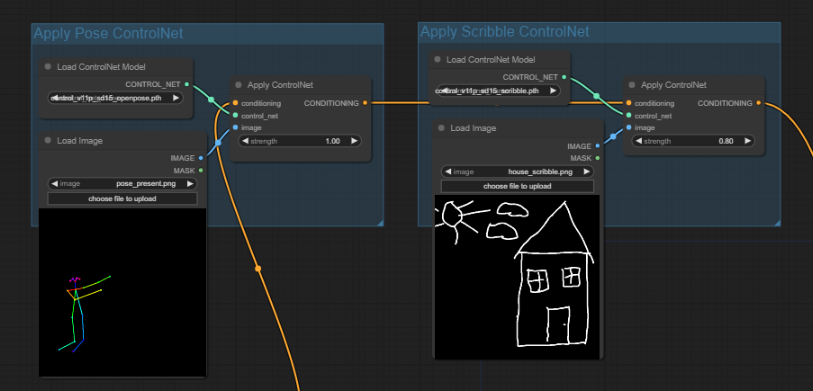Click CONTROL_NET output dot of scribble loader
This screenshot has width=813, height=391.
[564, 77]
